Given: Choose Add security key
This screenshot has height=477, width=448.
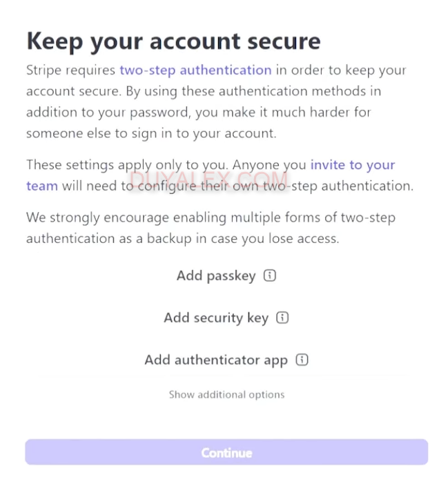Looking at the screenshot, I should (x=215, y=318).
